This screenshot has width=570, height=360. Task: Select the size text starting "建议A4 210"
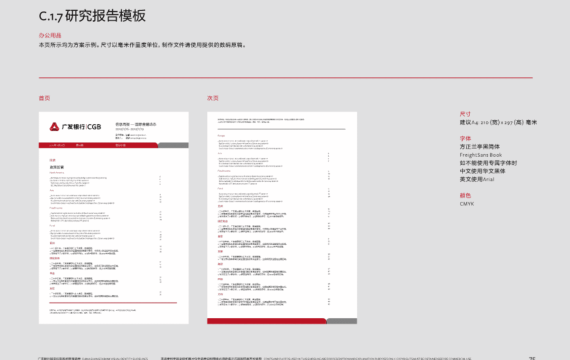pos(498,122)
